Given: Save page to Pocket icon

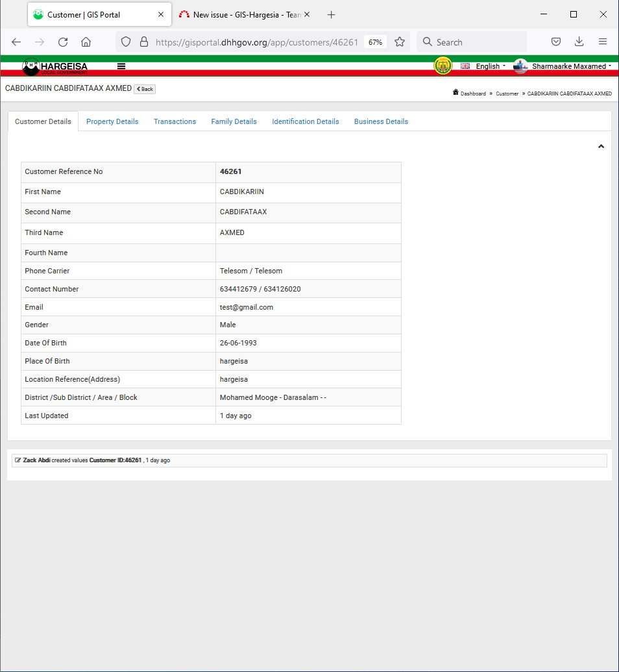Looking at the screenshot, I should (556, 42).
